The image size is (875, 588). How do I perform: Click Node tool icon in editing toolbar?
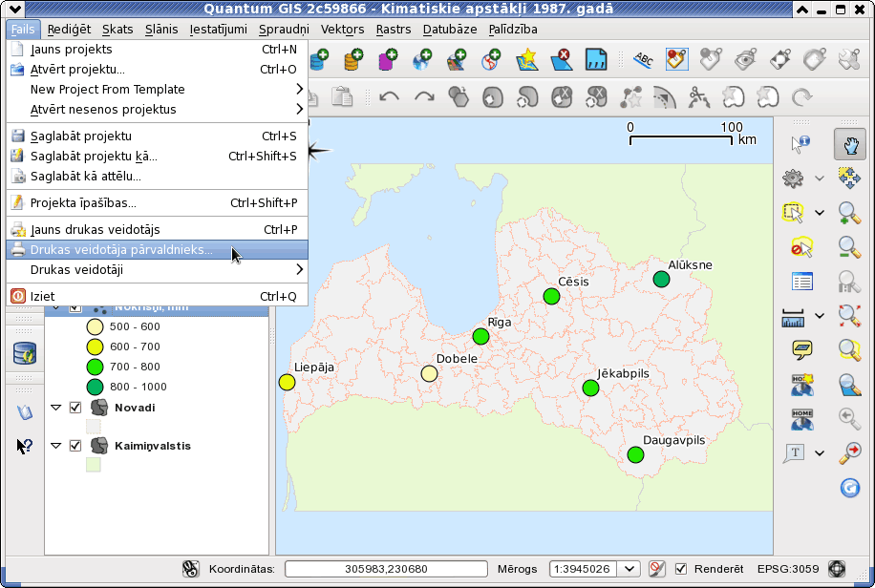pyautogui.click(x=630, y=97)
